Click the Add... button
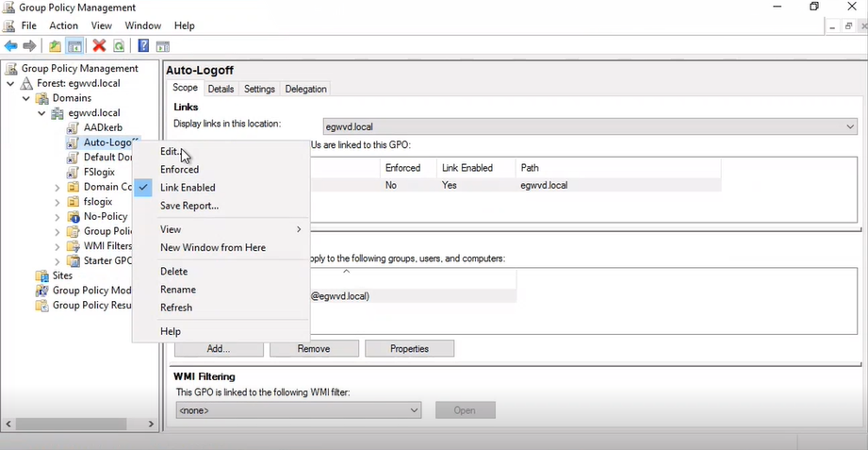The height and width of the screenshot is (450, 868). (x=219, y=348)
